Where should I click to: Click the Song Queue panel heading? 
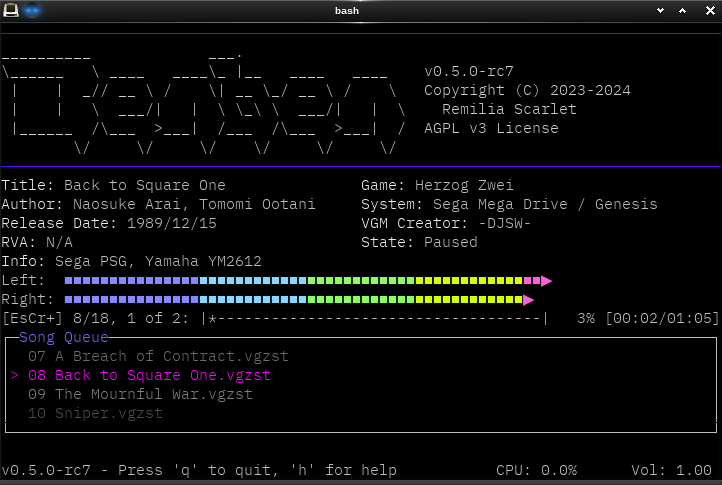(64, 337)
